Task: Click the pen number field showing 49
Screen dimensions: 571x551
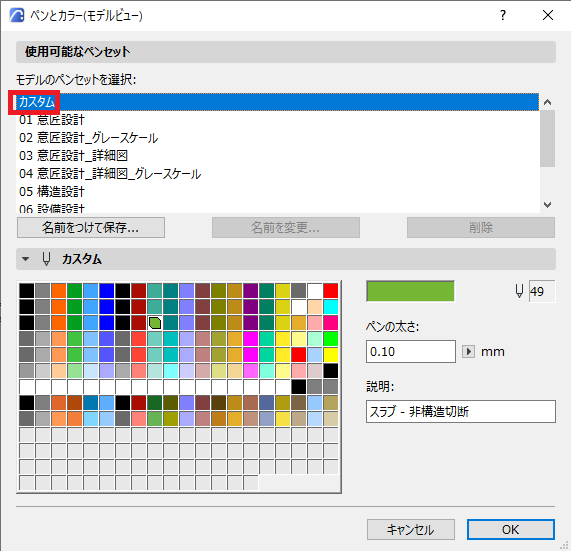Action: click(542, 291)
